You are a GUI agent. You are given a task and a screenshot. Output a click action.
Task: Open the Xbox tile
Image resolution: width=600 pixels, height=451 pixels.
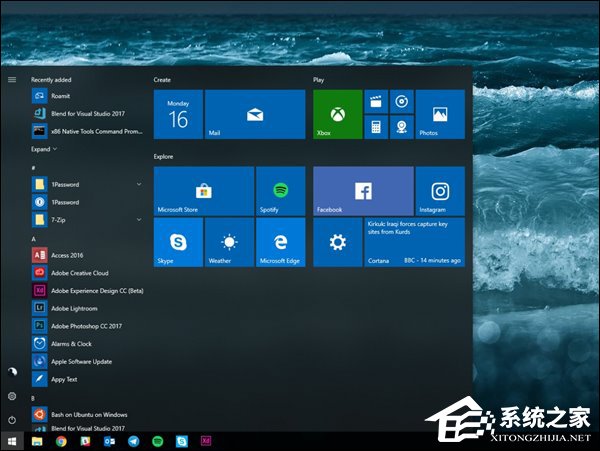click(x=338, y=114)
